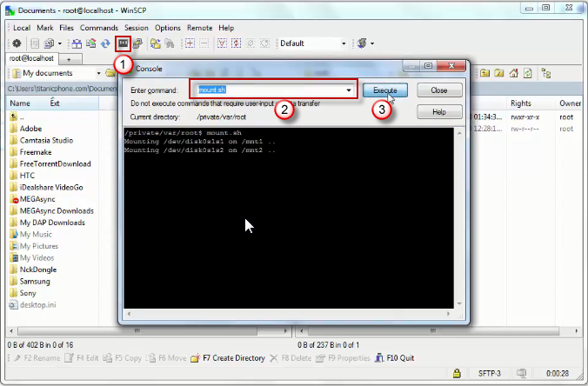588x386 pixels.
Task: Open in PuTTY toolbar icon
Action: click(x=137, y=43)
